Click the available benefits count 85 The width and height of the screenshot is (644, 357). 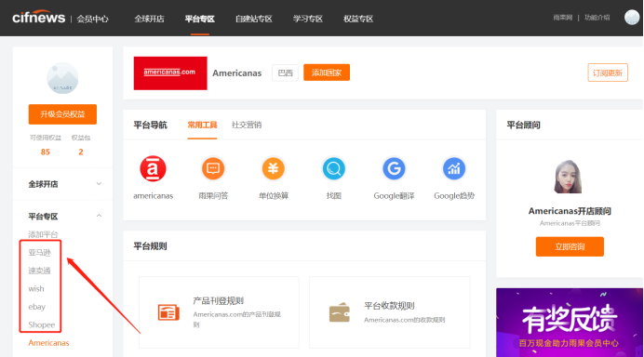[46, 152]
